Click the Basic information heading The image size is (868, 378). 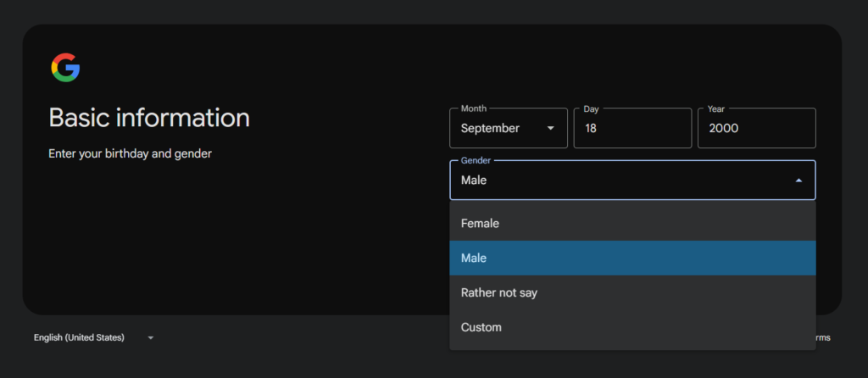tap(149, 118)
